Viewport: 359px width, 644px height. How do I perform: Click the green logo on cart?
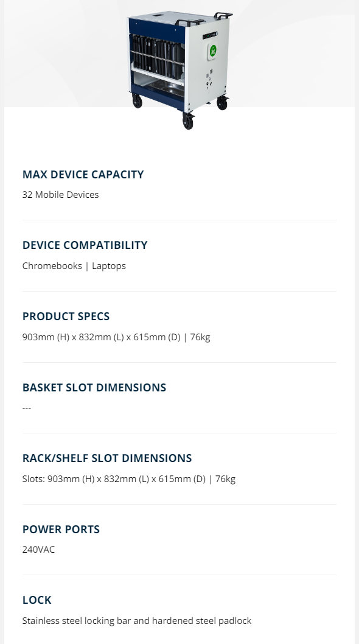pos(213,51)
